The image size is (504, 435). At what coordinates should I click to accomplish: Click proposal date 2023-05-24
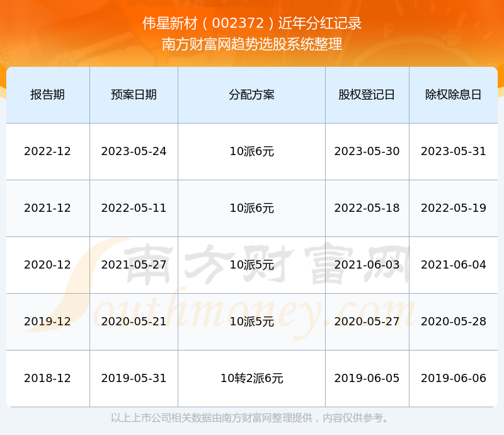click(x=134, y=151)
